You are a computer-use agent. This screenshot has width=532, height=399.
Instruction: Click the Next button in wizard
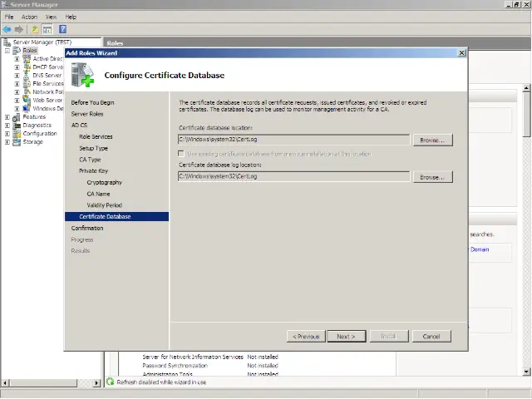coord(345,337)
